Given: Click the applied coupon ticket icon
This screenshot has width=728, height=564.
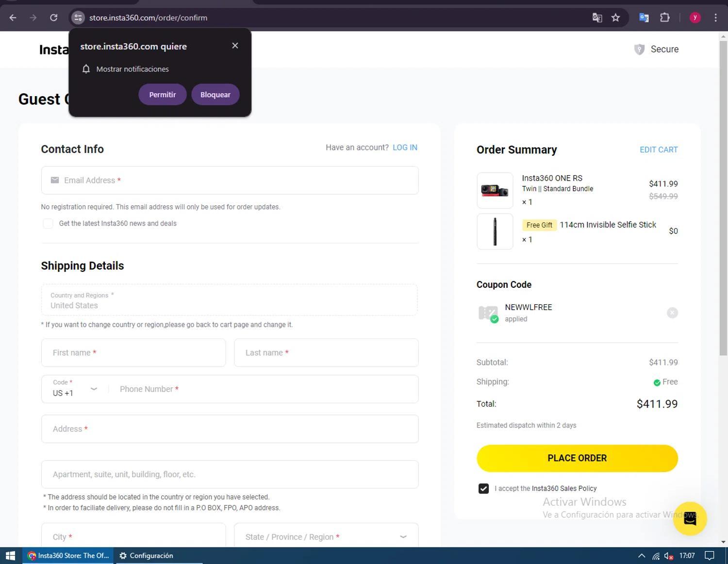Looking at the screenshot, I should [x=488, y=314].
